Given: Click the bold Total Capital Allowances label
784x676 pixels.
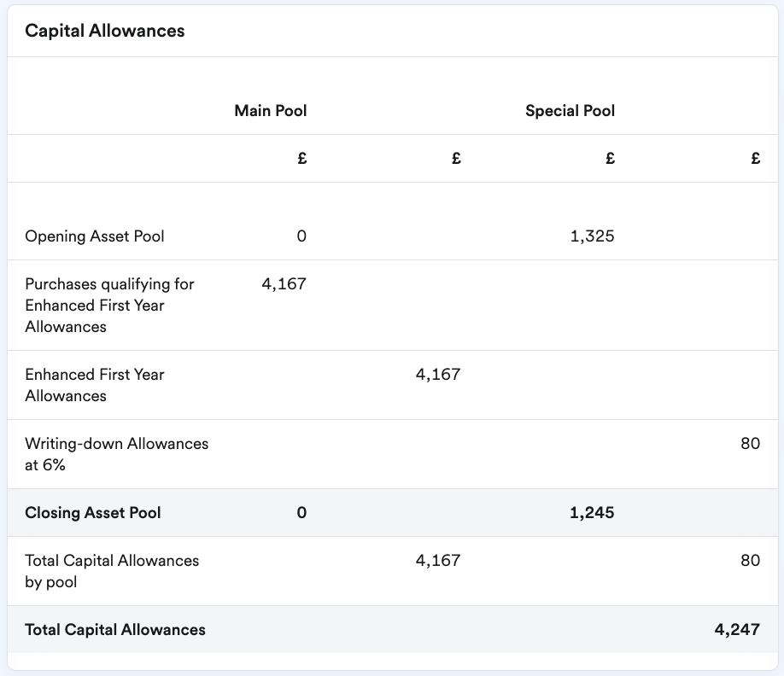Looking at the screenshot, I should pyautogui.click(x=115, y=630).
